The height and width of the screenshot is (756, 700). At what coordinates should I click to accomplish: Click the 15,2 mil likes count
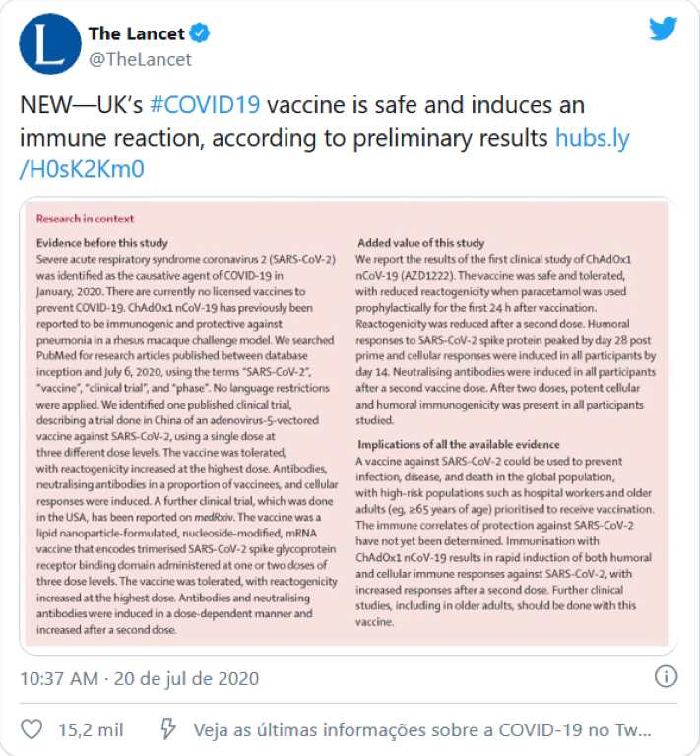(91, 730)
